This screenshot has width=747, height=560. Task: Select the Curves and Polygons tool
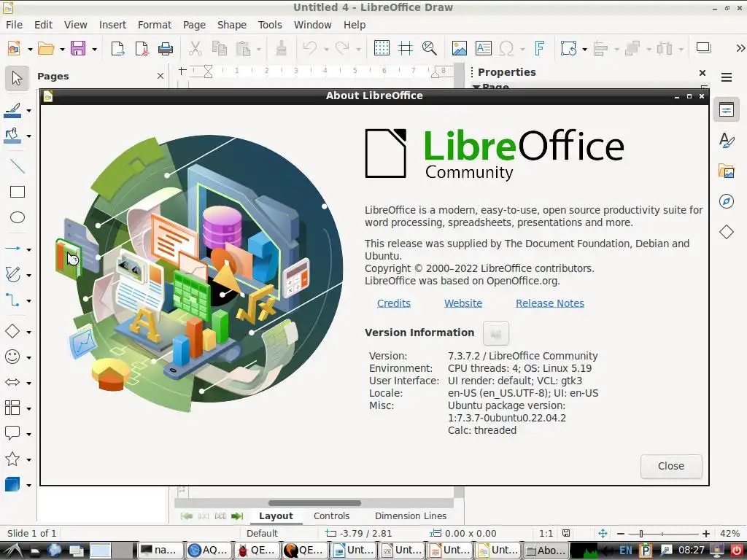pos(12,274)
